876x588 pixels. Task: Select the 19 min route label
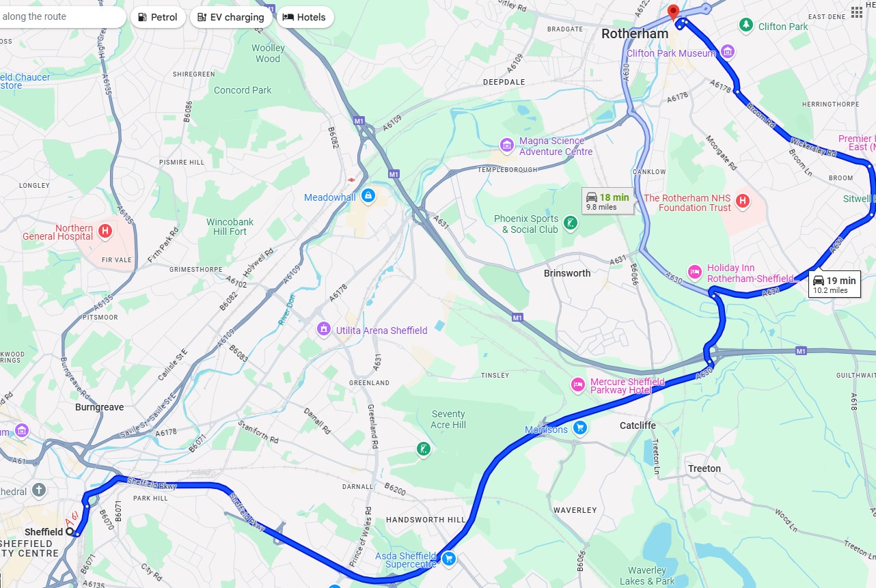tap(834, 284)
